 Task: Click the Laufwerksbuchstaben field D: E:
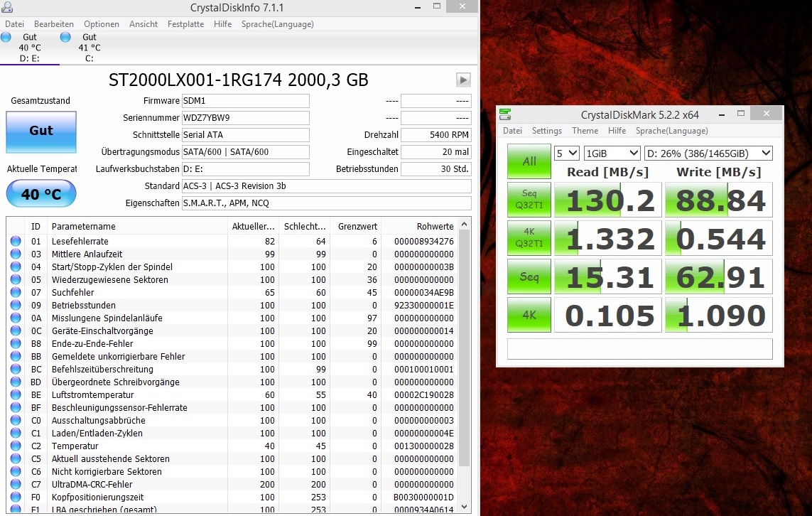(x=246, y=169)
